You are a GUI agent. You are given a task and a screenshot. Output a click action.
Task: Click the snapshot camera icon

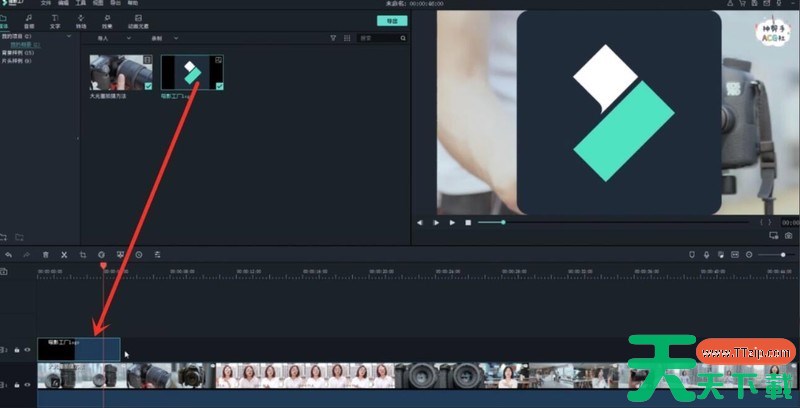(x=789, y=236)
